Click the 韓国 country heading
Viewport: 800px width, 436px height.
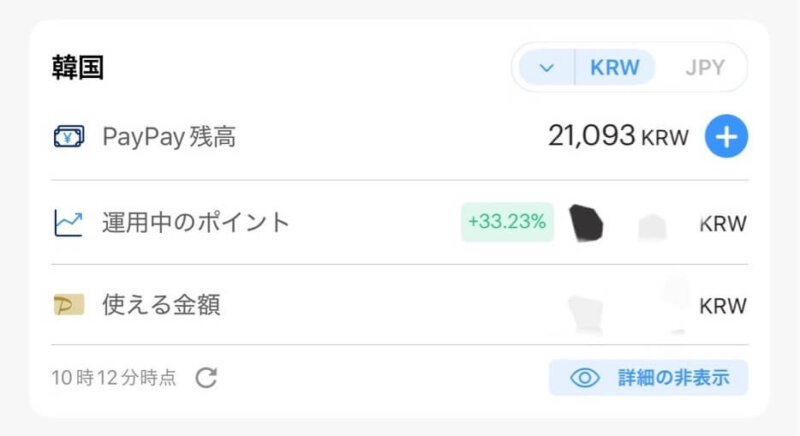[x=78, y=67]
